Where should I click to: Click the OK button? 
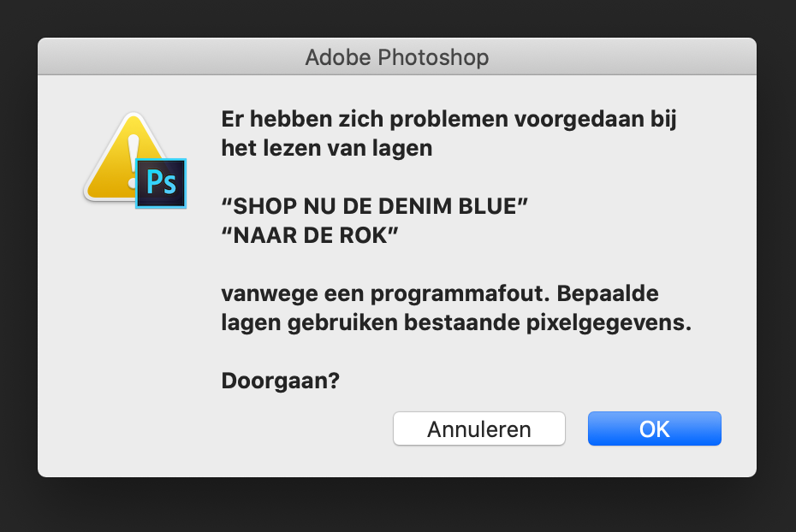pos(654,429)
